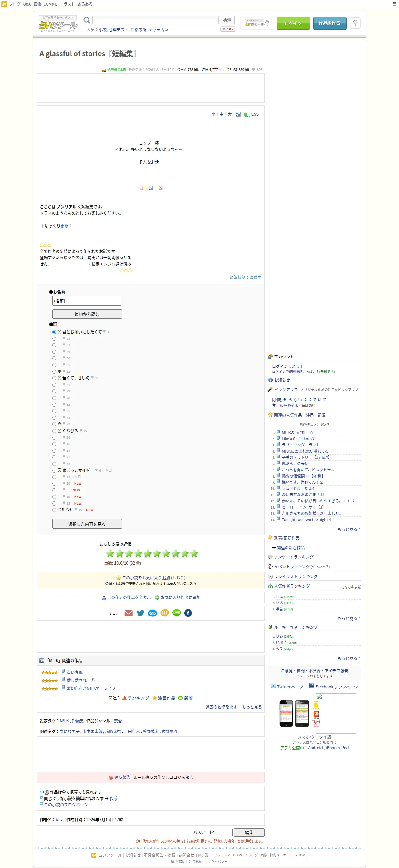Share via the mixi icon
Image resolution: width=399 pixels, height=868 pixels.
coord(164,613)
